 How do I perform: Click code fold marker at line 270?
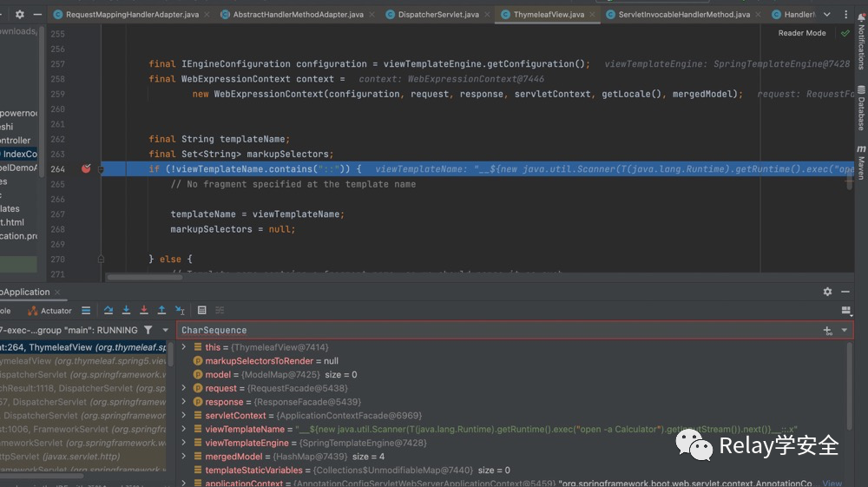pyautogui.click(x=101, y=259)
